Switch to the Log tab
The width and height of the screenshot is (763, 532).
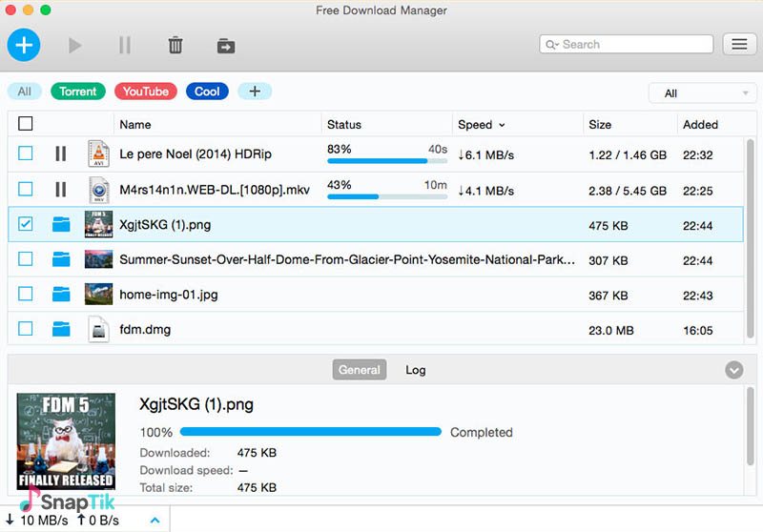pos(416,370)
